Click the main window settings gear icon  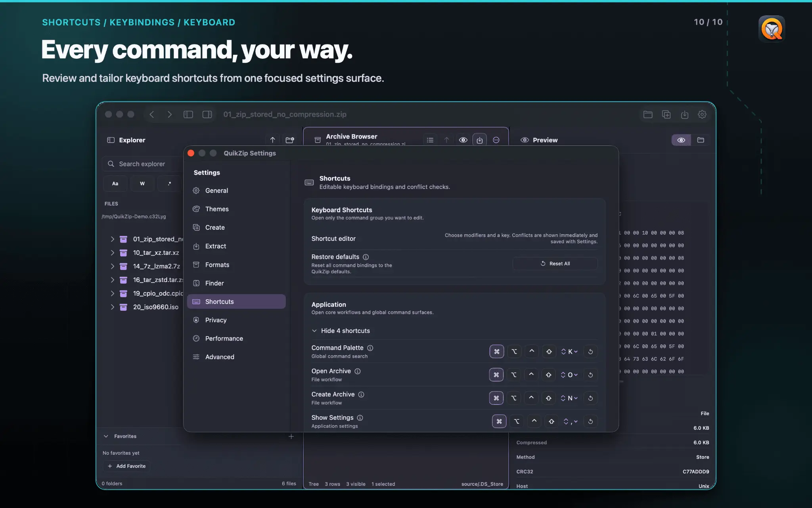coord(702,114)
